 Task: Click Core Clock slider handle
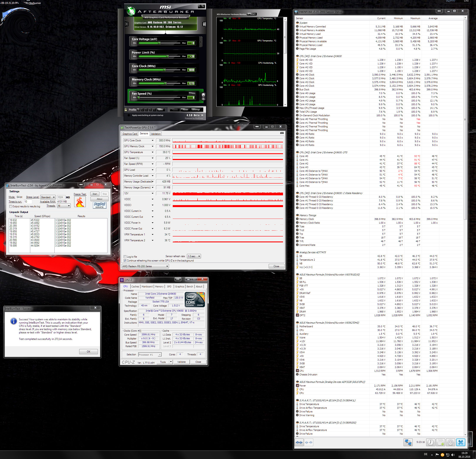pos(165,70)
